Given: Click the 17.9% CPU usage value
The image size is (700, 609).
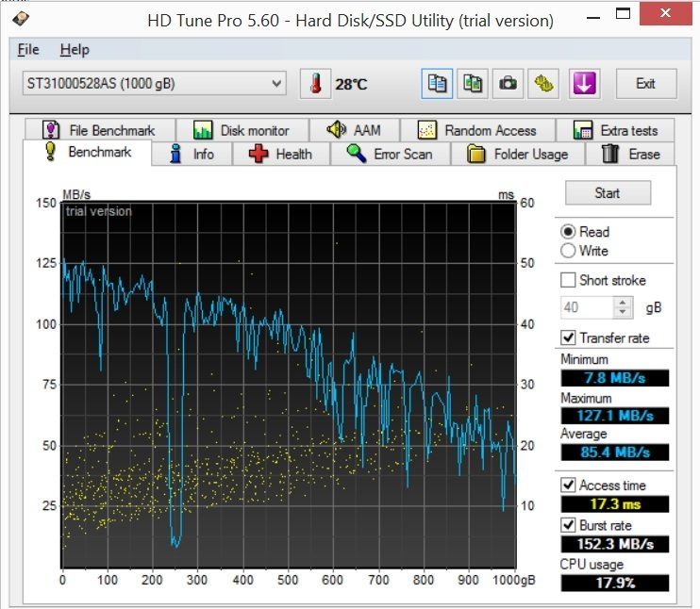Looking at the screenshot, I should click(x=615, y=583).
